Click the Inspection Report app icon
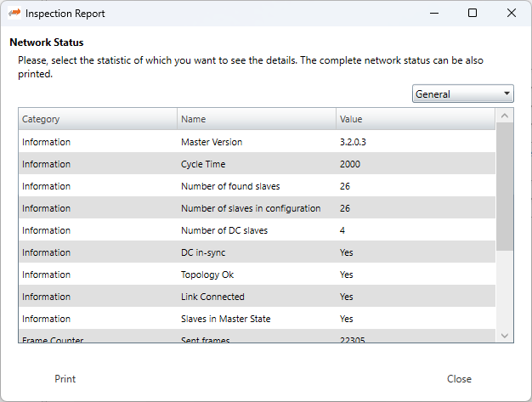Screen dimensions: 532x402 point(14,14)
